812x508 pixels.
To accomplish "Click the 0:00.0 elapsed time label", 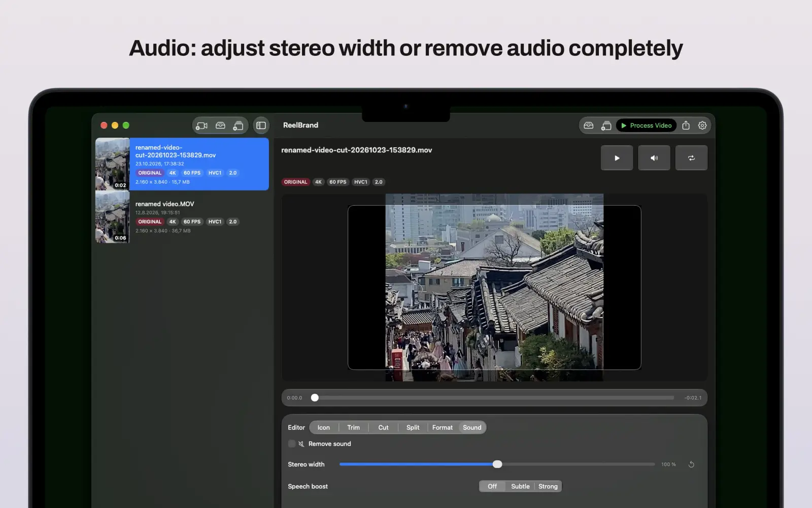I will (294, 398).
